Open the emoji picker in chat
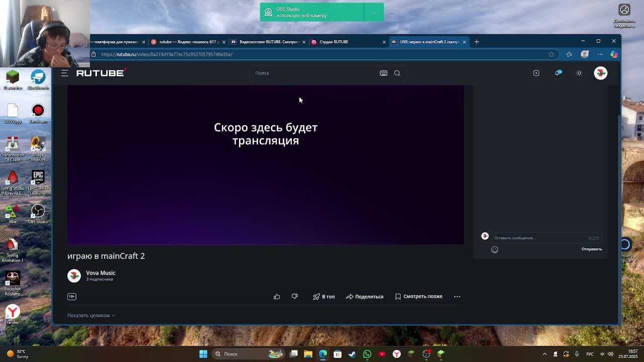 pyautogui.click(x=495, y=249)
